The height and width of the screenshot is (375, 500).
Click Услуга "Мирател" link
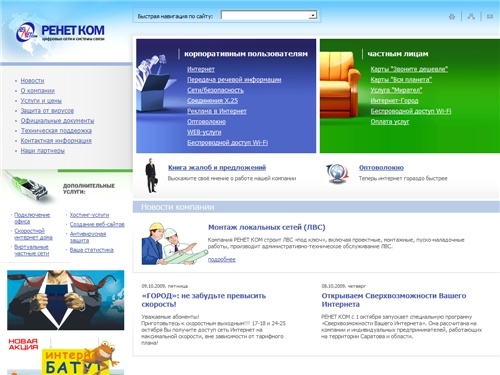[x=396, y=90]
